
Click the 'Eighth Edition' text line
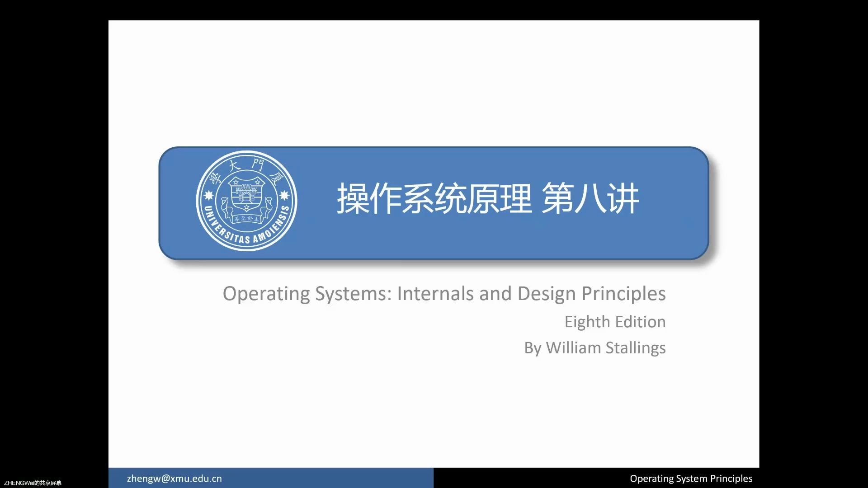[615, 322]
